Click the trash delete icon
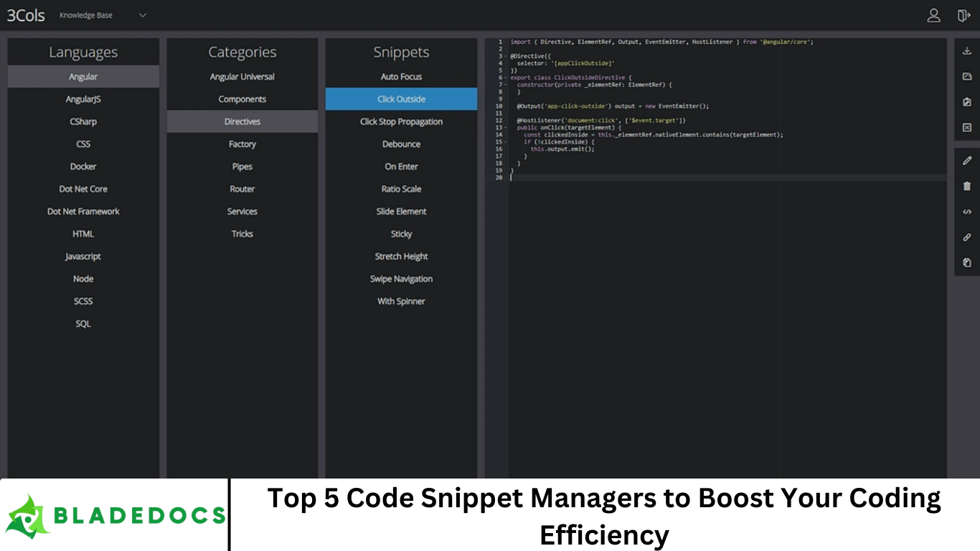The image size is (980, 551). (966, 186)
